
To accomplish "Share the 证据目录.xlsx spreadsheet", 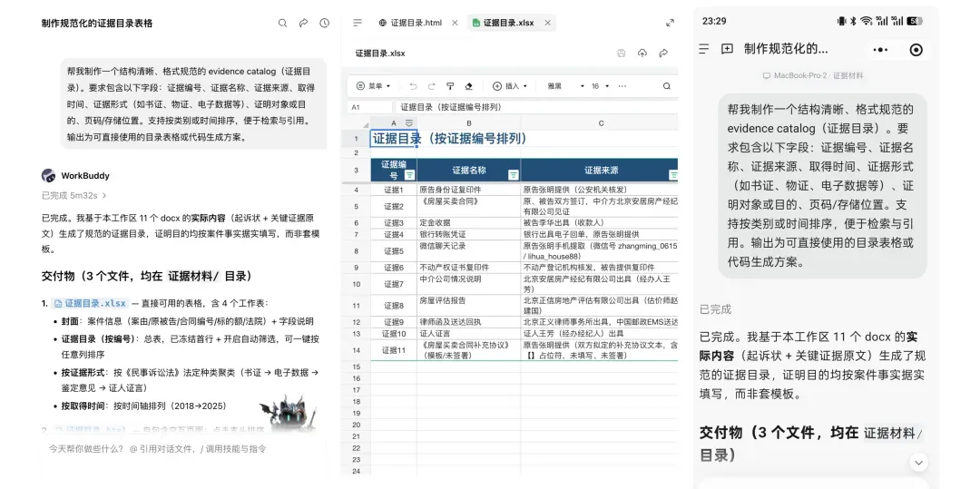I will [x=663, y=54].
